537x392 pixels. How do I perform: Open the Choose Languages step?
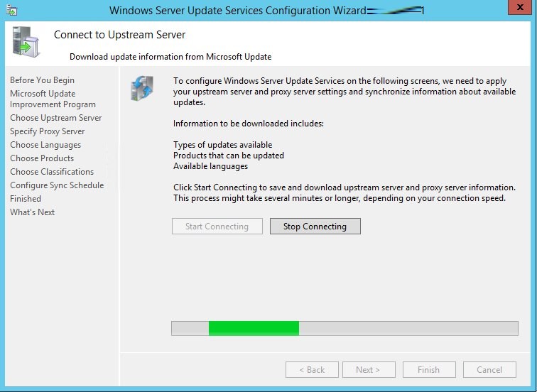pos(45,145)
